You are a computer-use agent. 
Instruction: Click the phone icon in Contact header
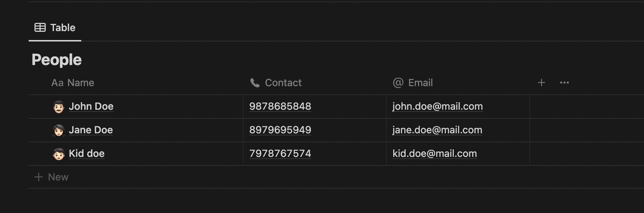255,83
